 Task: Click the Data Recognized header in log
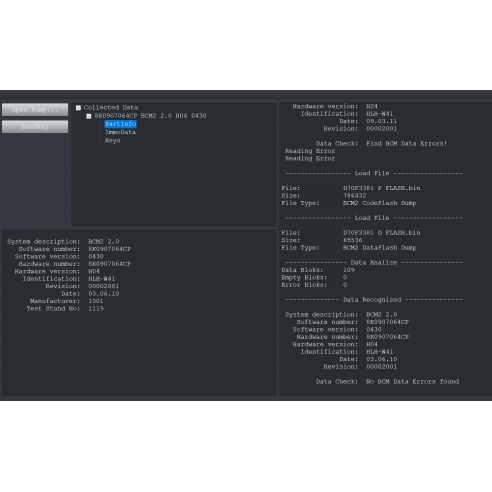pos(373,300)
